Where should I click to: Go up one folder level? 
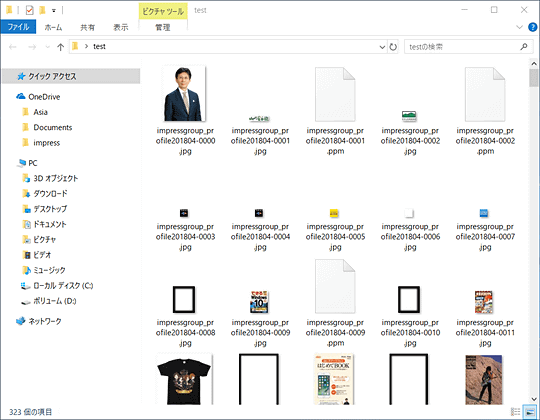(x=60, y=47)
